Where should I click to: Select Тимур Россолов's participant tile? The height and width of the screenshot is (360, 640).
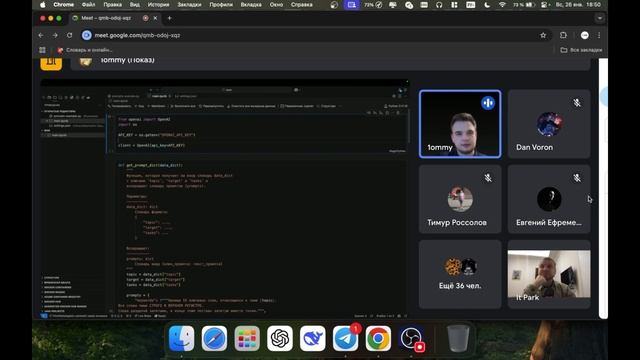[x=460, y=199]
